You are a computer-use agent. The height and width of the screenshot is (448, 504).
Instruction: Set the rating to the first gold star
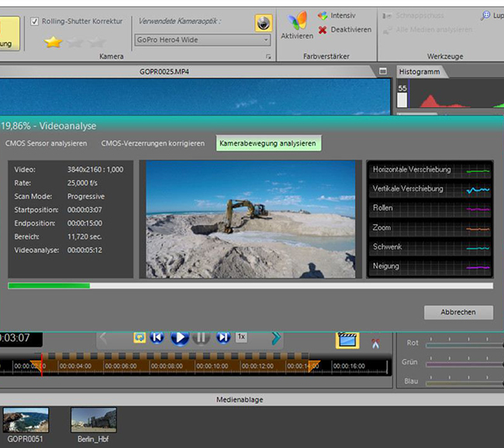coord(54,42)
